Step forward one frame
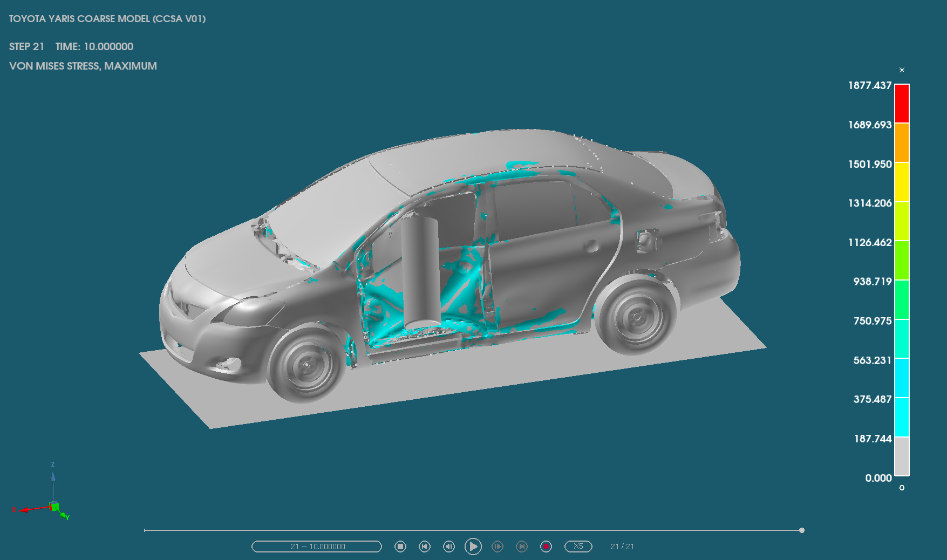The image size is (947, 560). 498,547
